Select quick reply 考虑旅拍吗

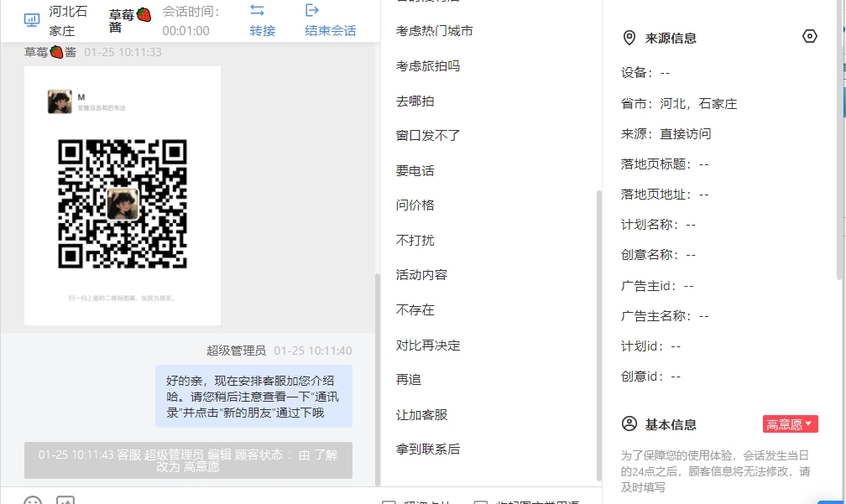pos(428,66)
